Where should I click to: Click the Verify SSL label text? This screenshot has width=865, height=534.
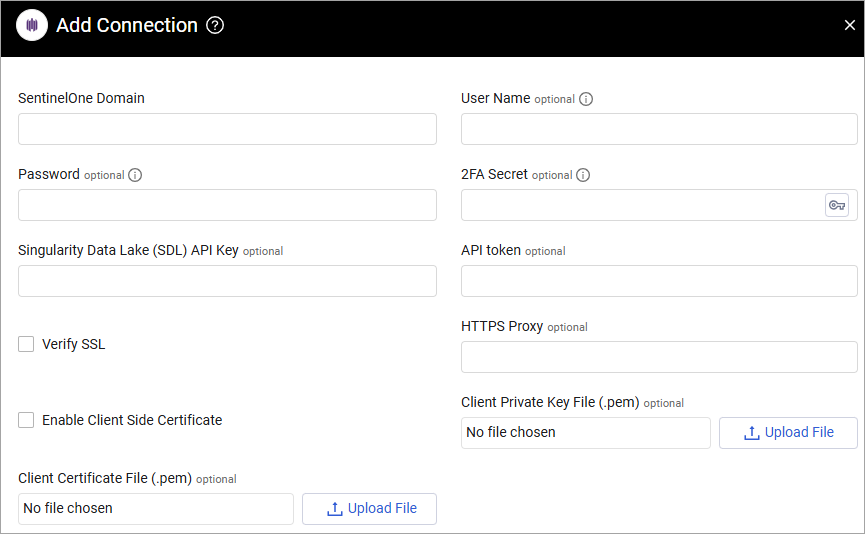[73, 344]
